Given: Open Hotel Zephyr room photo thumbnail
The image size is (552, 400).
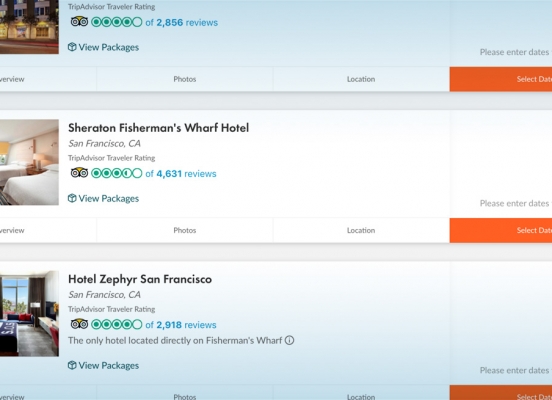Looking at the screenshot, I should point(29,313).
